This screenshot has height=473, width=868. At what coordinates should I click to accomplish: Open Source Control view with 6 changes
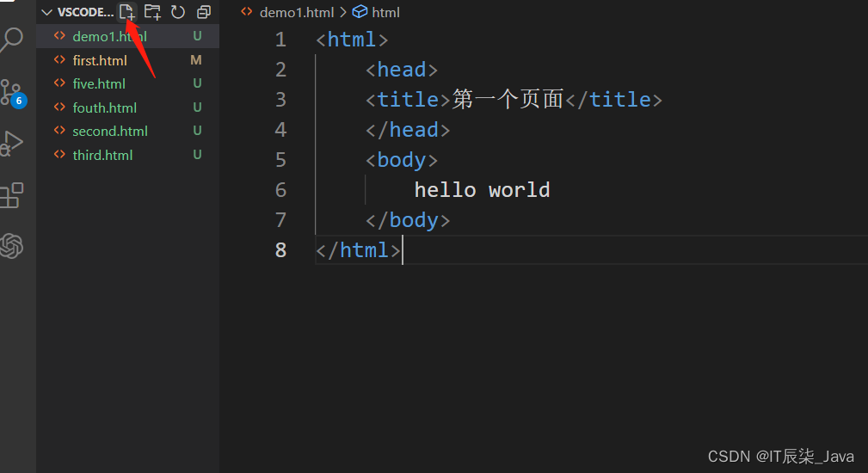(12, 93)
